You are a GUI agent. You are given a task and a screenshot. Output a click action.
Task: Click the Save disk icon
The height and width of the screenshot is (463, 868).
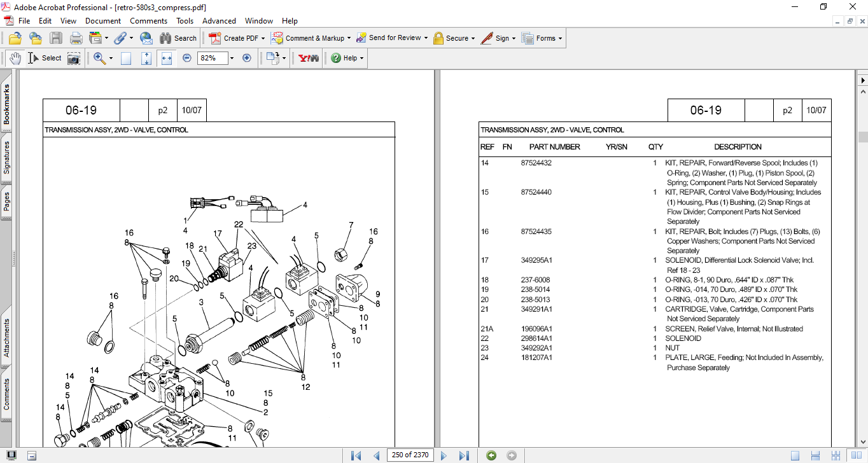56,38
